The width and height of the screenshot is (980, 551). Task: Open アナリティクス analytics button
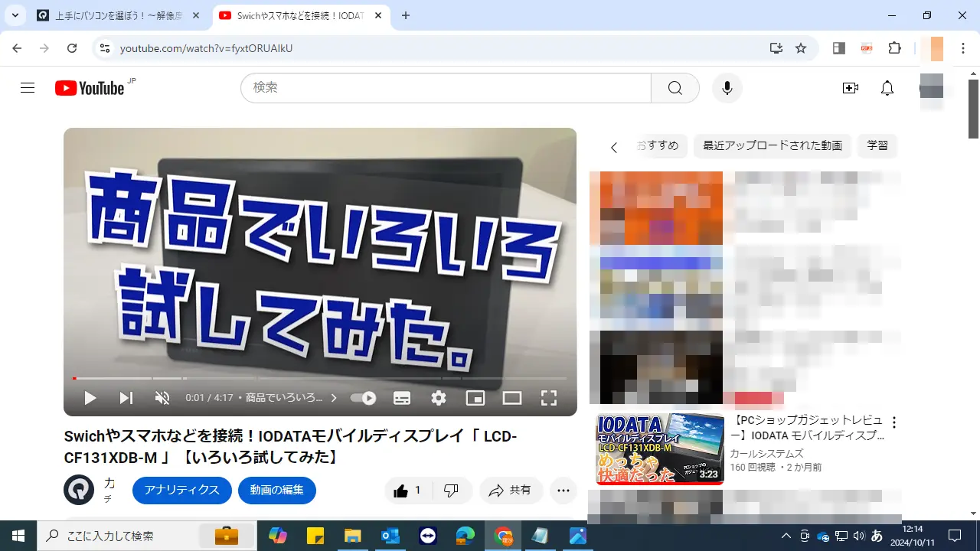182,491
